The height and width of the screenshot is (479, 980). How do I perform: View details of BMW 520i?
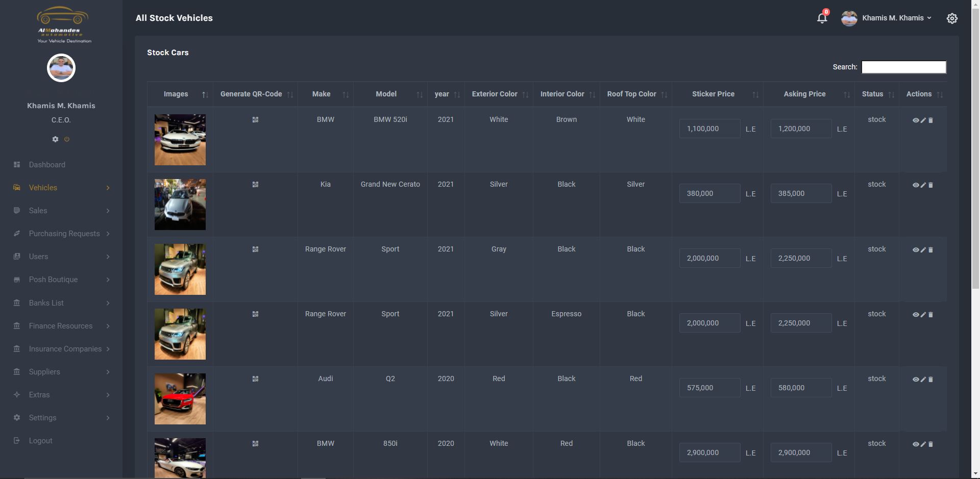pyautogui.click(x=916, y=120)
